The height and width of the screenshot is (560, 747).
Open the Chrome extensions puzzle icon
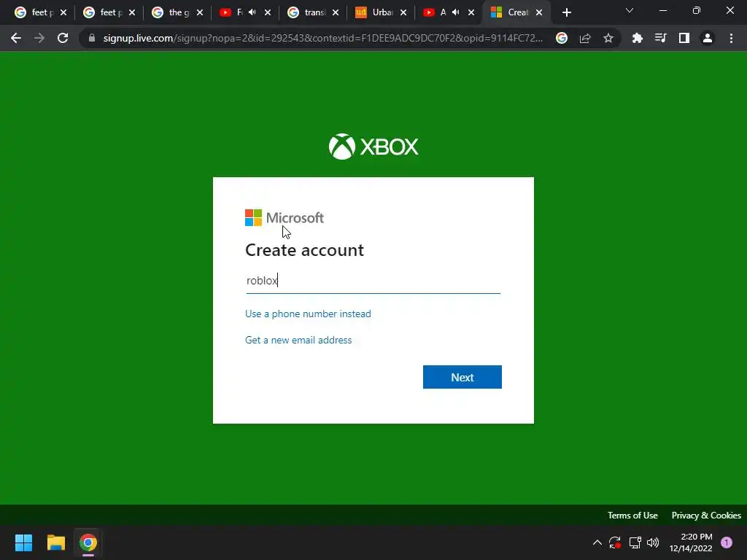pyautogui.click(x=637, y=38)
